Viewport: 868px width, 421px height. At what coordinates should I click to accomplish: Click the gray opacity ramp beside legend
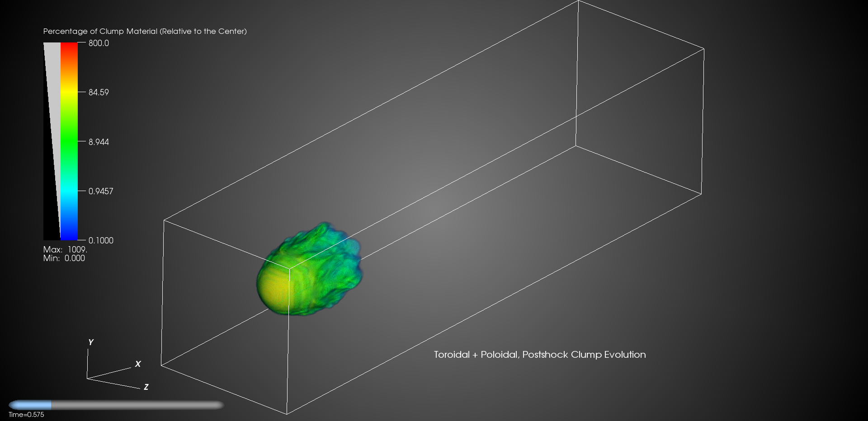[x=52, y=141]
